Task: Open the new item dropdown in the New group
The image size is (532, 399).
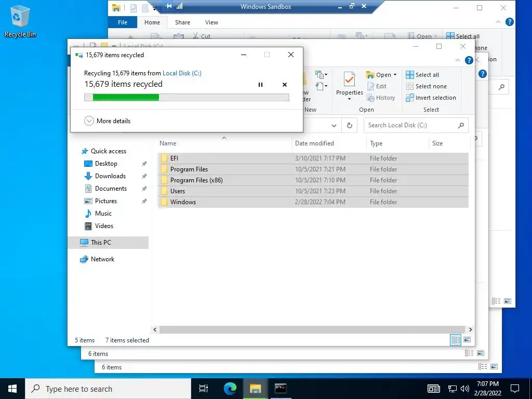Action: (x=321, y=74)
